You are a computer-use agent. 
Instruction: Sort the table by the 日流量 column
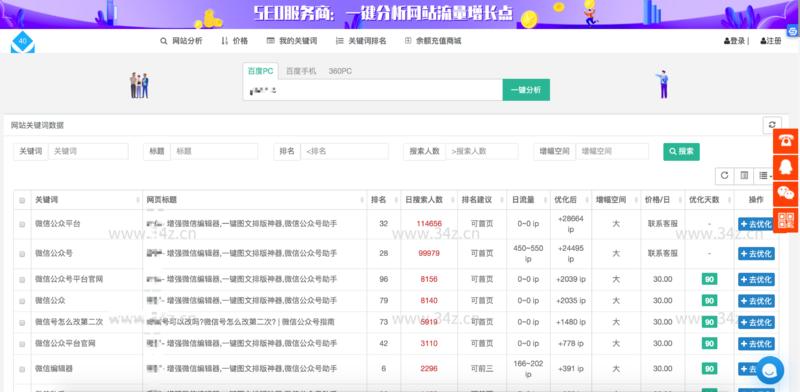tap(528, 200)
